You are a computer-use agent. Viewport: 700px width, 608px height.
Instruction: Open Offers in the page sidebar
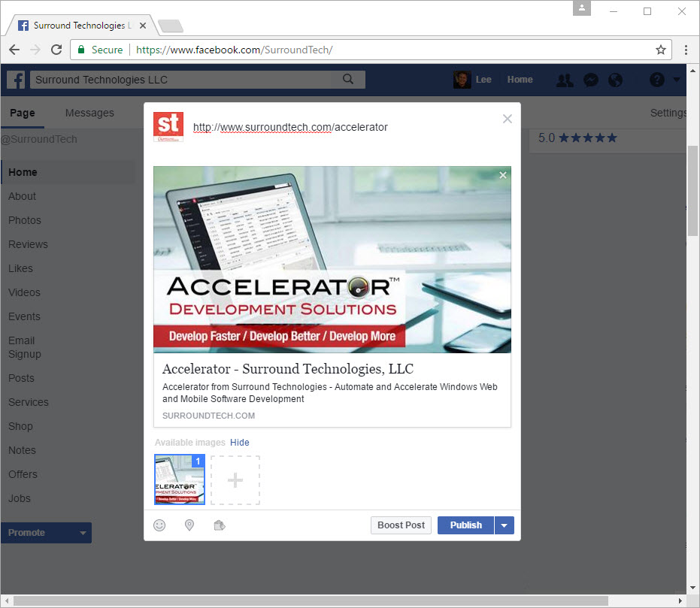pyautogui.click(x=23, y=475)
